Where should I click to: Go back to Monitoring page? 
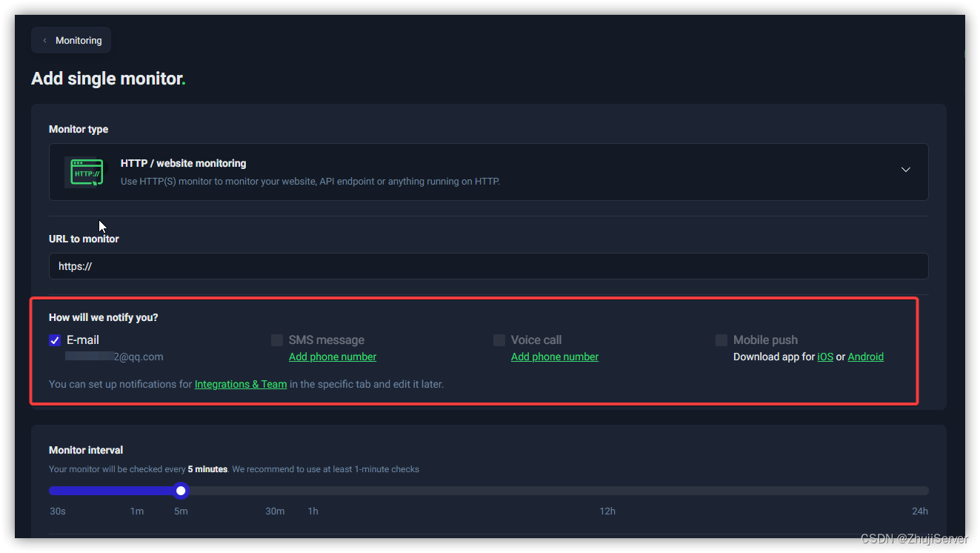pos(71,40)
